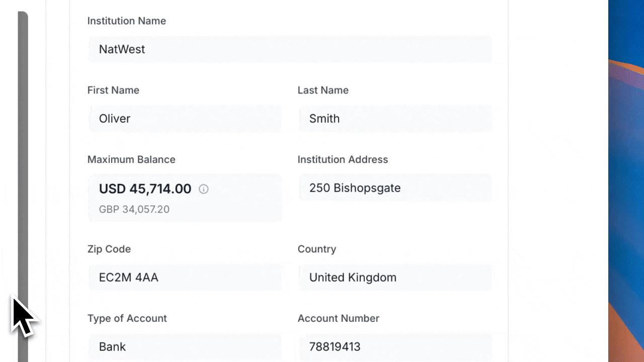The image size is (644, 362).
Task: Click the Institution Name field showing NatWest
Action: tap(289, 49)
